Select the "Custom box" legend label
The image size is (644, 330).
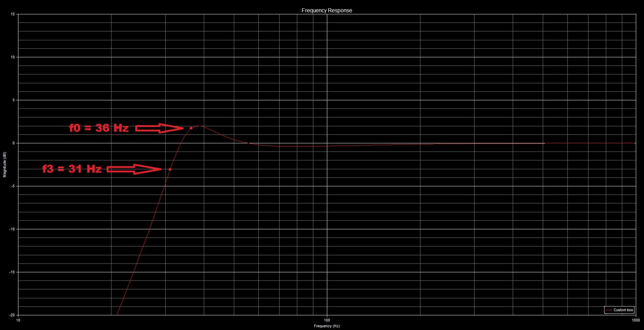pos(623,310)
